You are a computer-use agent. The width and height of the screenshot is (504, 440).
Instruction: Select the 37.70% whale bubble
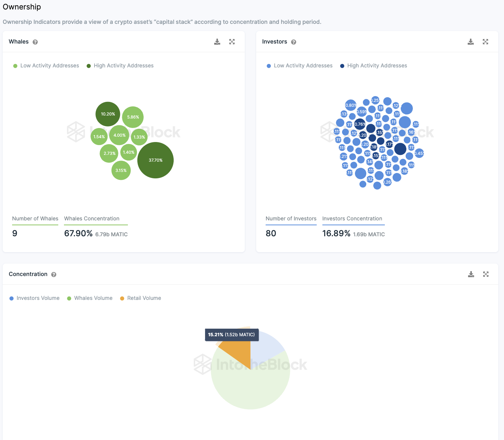156,160
